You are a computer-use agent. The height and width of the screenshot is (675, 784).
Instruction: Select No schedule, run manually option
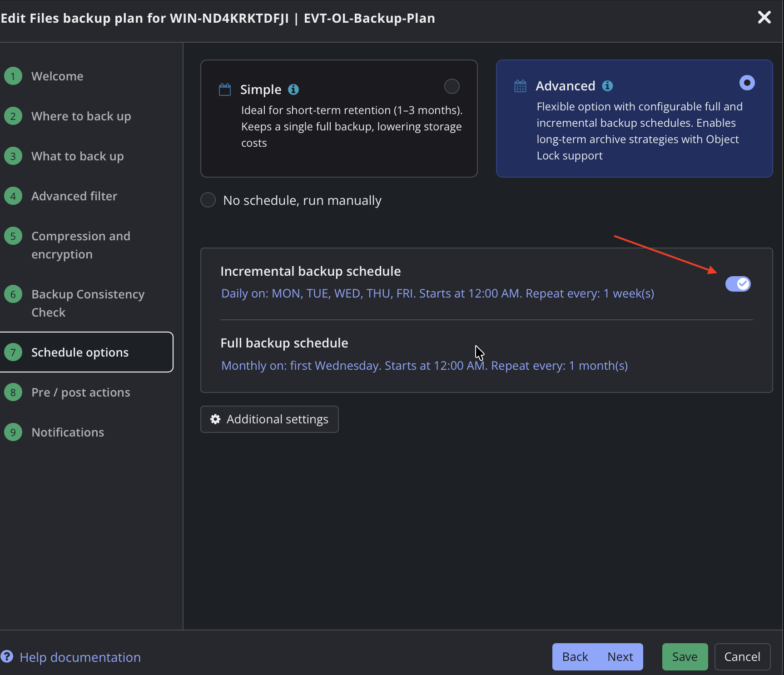click(x=208, y=200)
